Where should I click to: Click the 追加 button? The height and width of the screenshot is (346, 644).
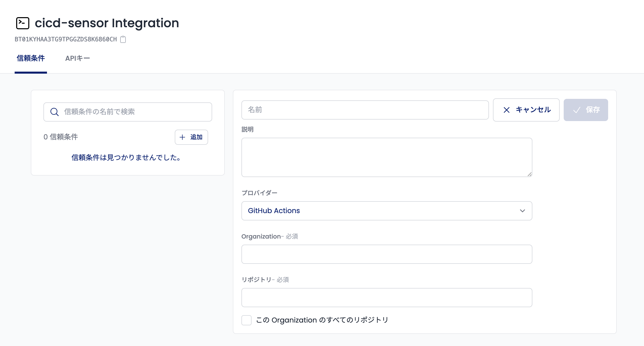(x=191, y=137)
